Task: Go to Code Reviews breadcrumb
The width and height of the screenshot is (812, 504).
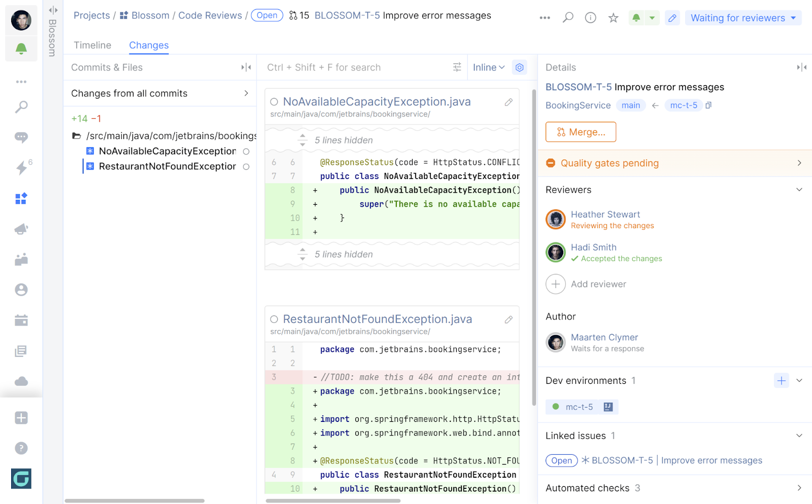Action: (x=210, y=16)
